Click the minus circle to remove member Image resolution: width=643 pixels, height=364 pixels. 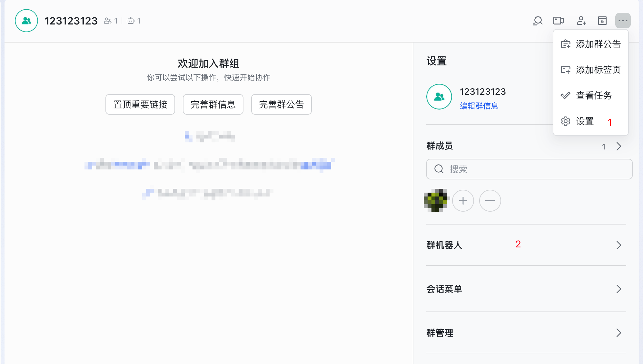coord(490,201)
